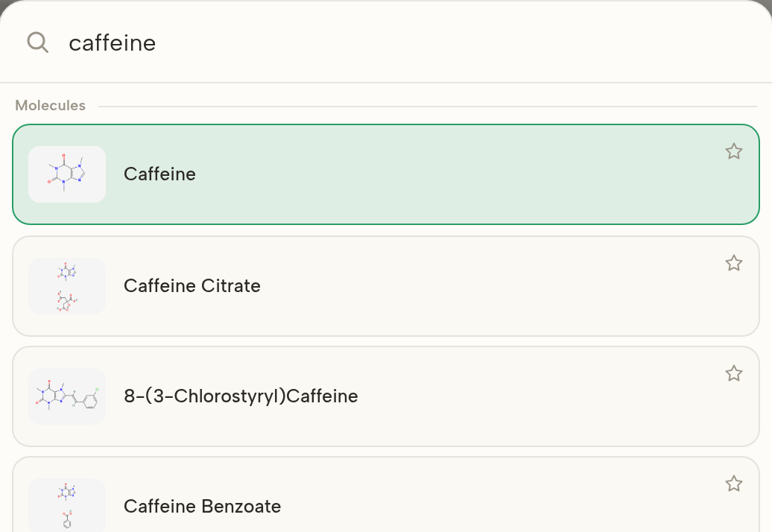772x532 pixels.
Task: Select the highlighted green Caffeine result card
Action: (386, 174)
